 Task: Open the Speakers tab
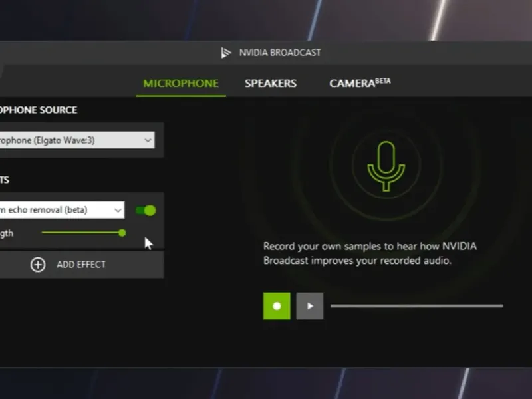[271, 84]
